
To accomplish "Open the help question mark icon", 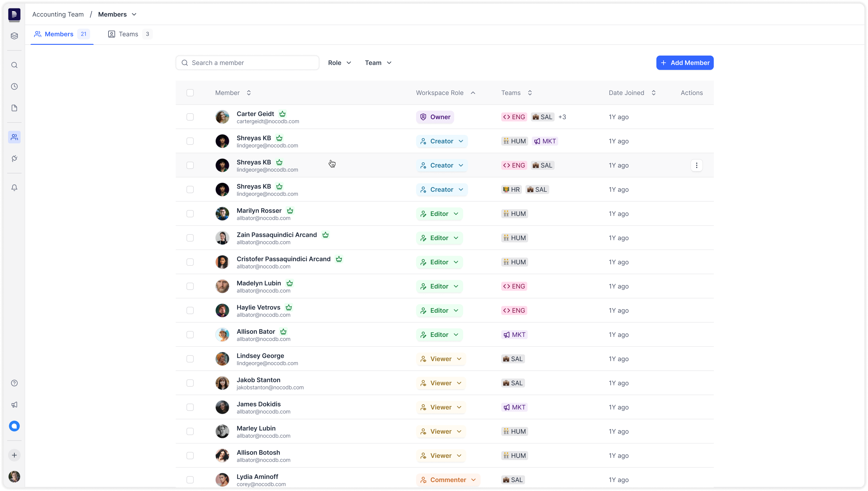I will (14, 383).
